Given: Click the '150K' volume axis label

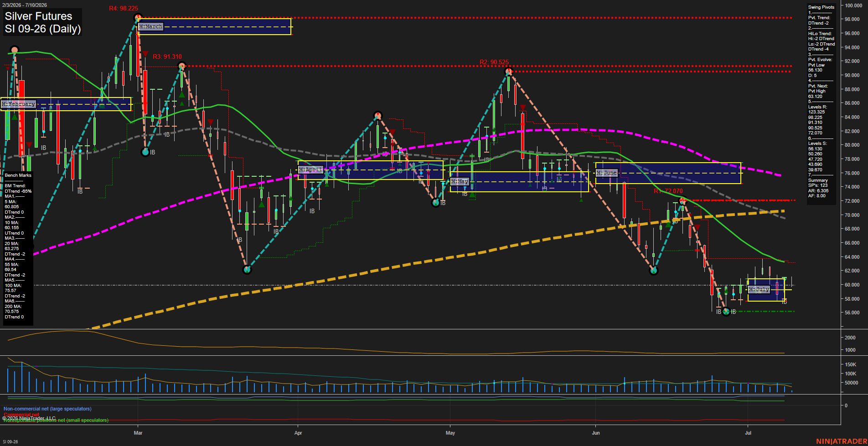Looking at the screenshot, I should 850,365.
